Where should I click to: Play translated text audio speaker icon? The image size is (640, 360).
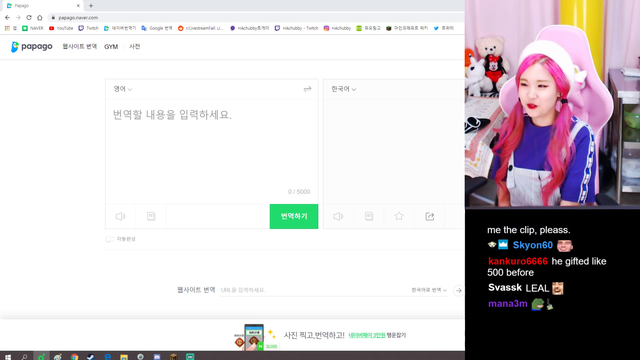point(338,216)
